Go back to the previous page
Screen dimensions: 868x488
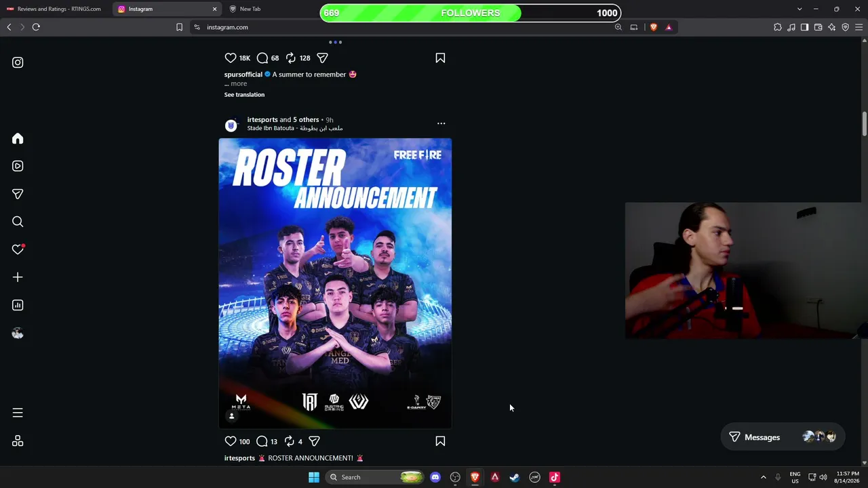tap(9, 27)
